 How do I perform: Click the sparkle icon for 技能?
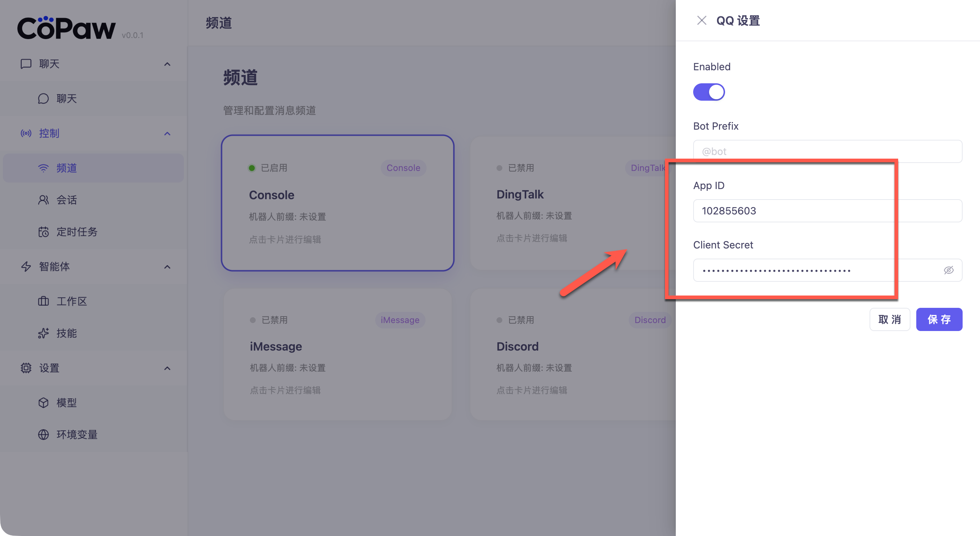pos(43,333)
